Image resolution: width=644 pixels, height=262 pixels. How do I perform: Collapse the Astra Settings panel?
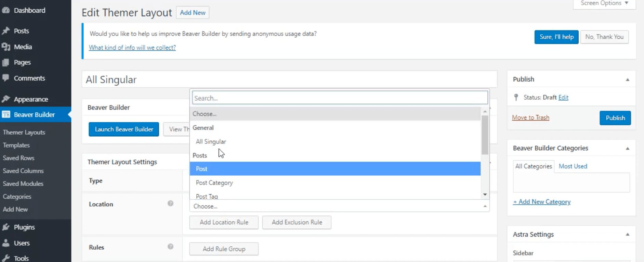(x=628, y=235)
